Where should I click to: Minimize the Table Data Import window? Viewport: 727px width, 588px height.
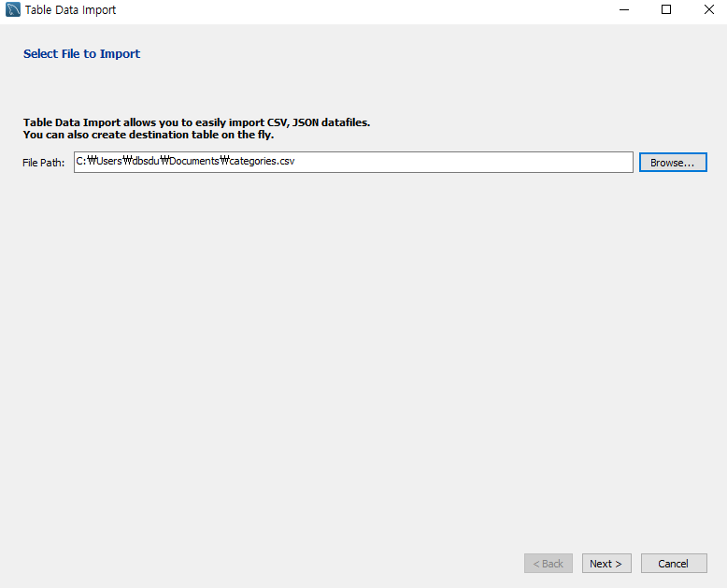[x=624, y=9]
